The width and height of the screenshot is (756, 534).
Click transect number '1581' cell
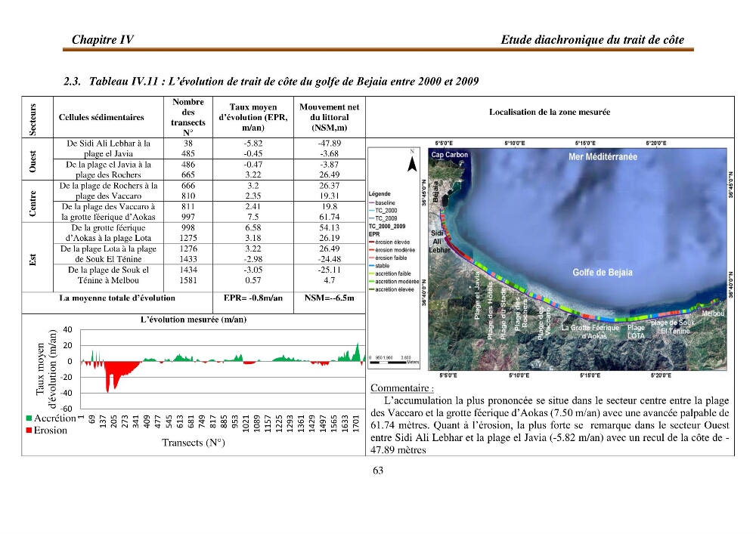coord(188,280)
